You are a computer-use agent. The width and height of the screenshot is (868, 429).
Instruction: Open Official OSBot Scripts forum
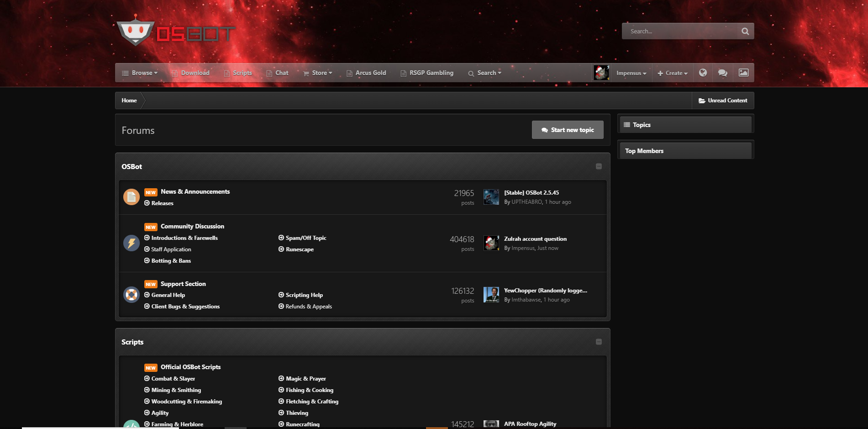[191, 367]
